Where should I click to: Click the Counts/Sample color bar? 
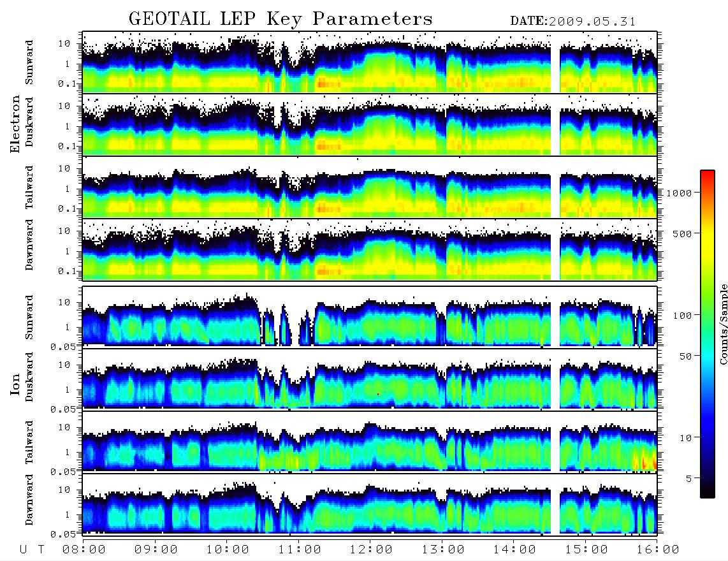pos(707,334)
